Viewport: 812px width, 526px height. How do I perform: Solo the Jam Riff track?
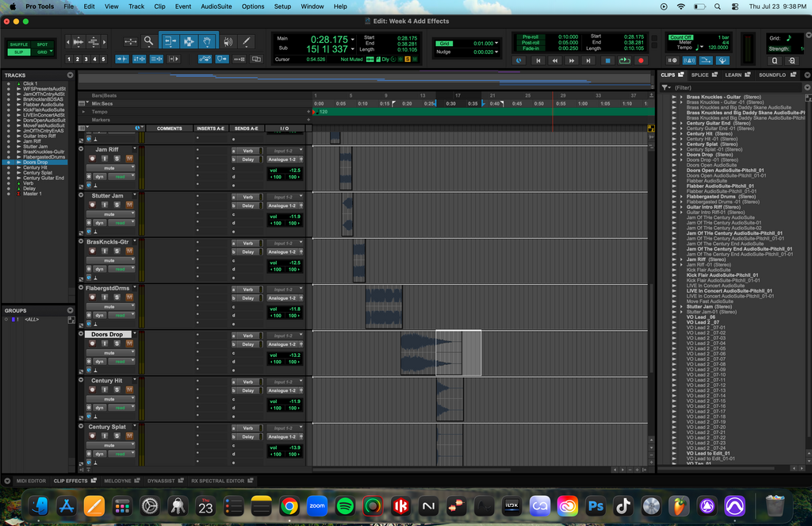[x=117, y=159]
